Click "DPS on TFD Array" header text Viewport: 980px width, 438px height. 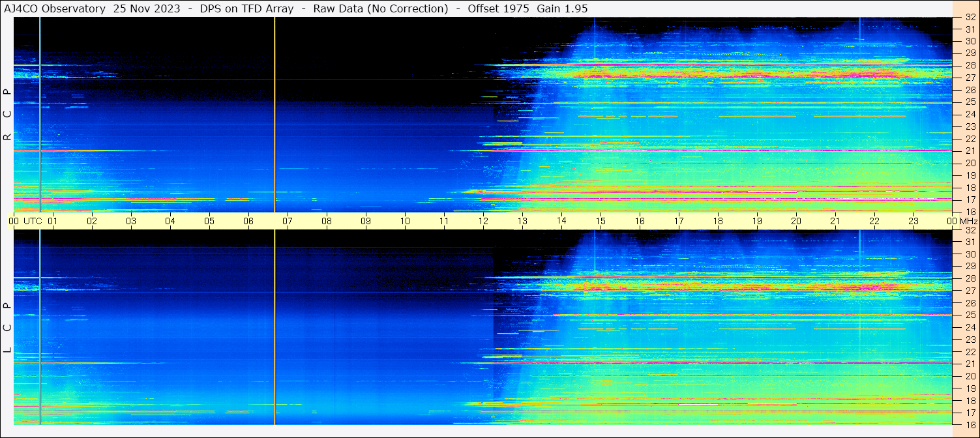coord(246,8)
